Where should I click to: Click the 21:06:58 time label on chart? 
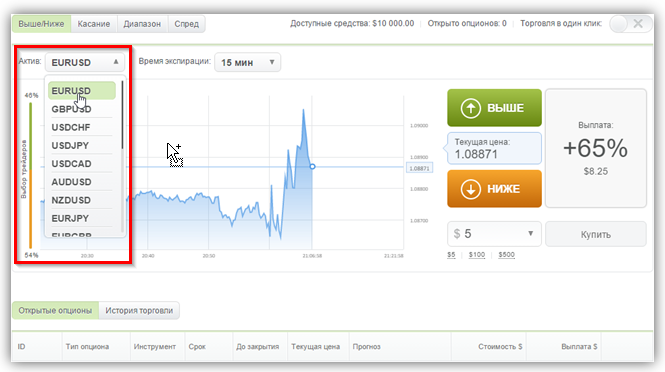(x=312, y=256)
